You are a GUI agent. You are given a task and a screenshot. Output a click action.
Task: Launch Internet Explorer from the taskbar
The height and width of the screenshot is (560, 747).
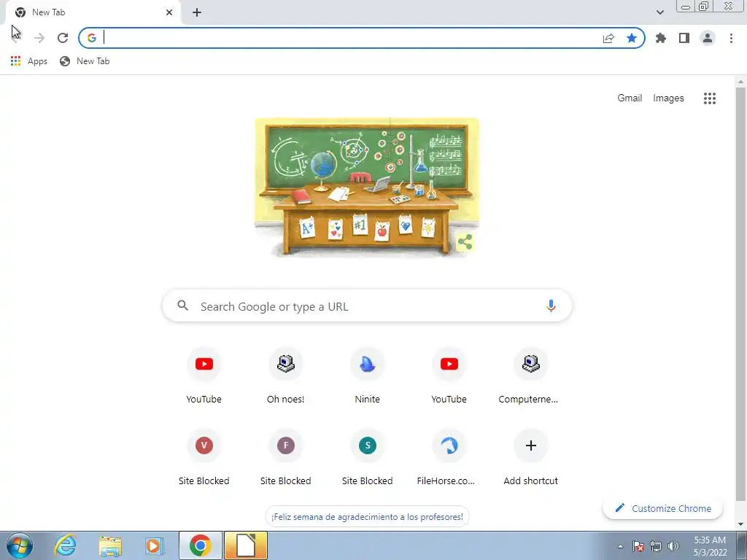(x=65, y=545)
